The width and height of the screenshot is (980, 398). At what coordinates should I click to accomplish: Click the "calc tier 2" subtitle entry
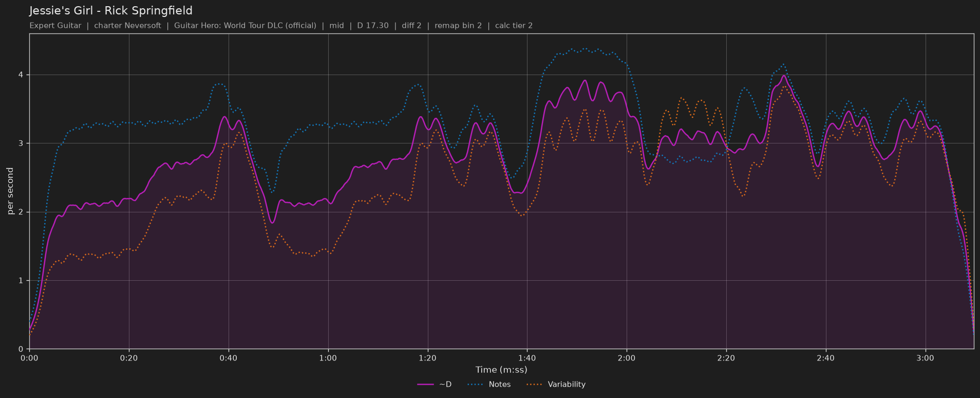tap(514, 26)
